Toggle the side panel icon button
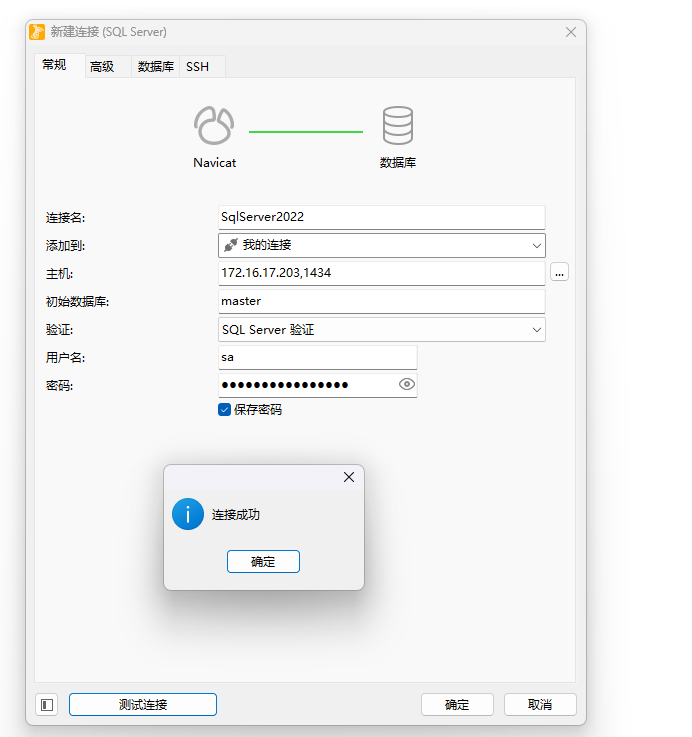692x737 pixels. pos(47,705)
